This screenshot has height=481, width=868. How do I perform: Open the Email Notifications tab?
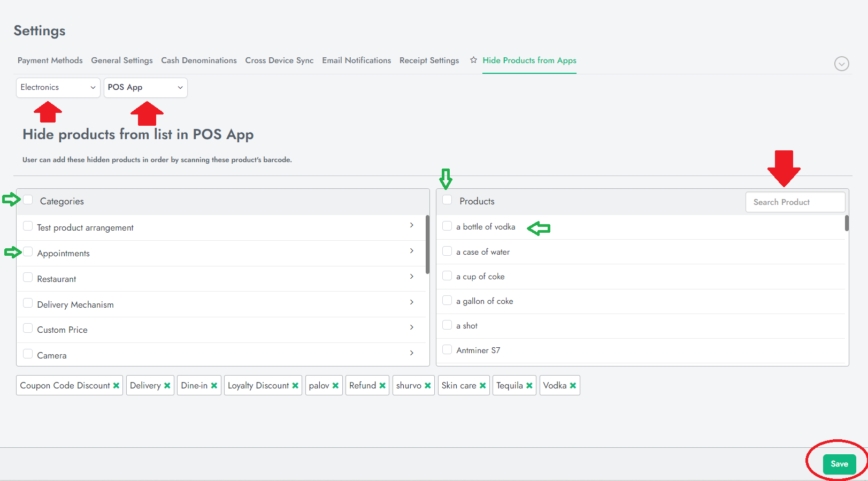(356, 60)
